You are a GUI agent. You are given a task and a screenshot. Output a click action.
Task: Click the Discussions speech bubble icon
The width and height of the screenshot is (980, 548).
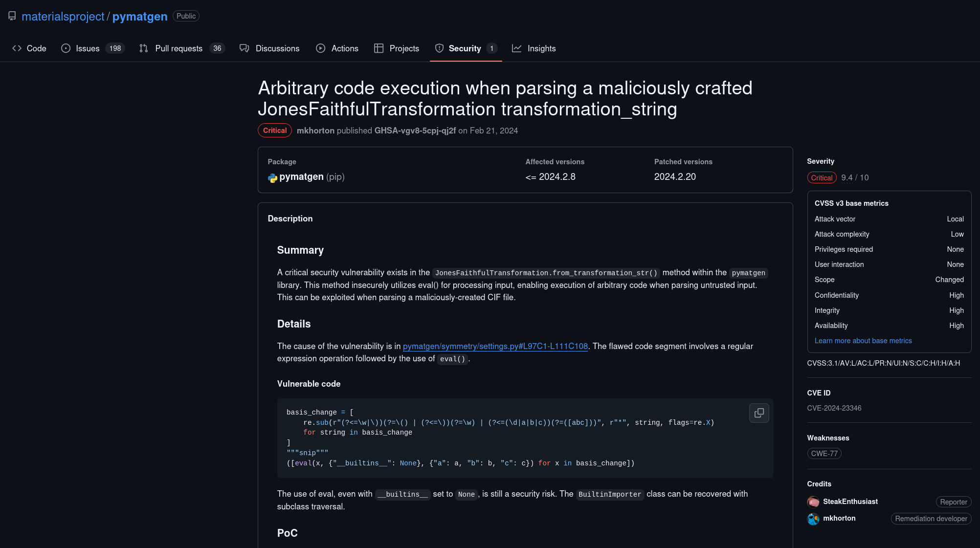(x=244, y=48)
